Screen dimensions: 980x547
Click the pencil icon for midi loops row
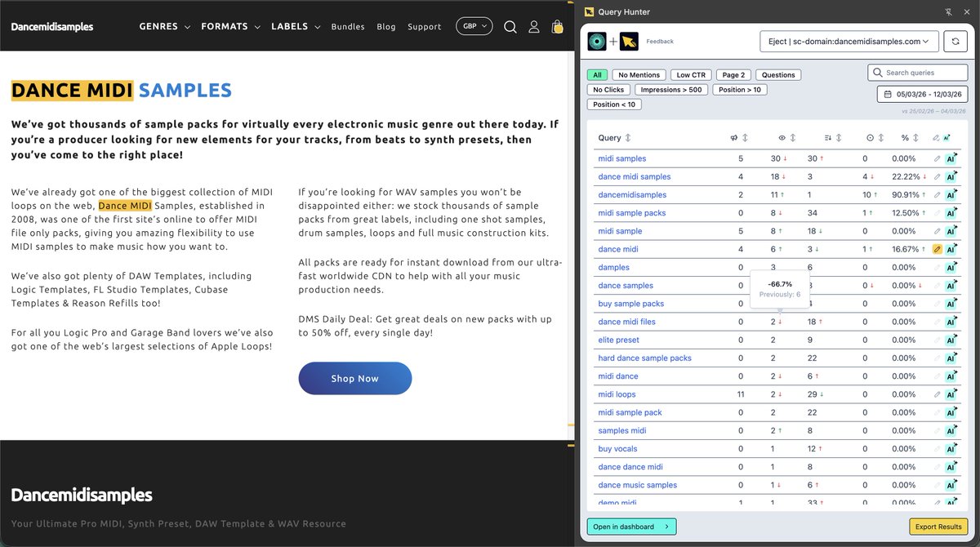coord(937,394)
